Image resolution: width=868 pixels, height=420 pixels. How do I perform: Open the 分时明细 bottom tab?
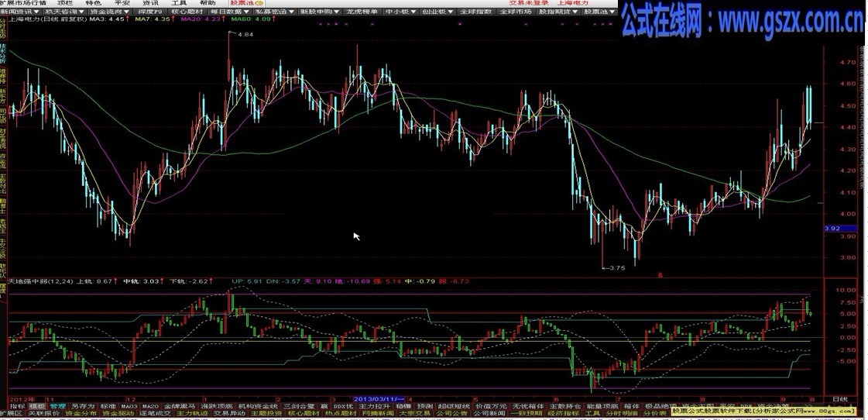[620, 413]
